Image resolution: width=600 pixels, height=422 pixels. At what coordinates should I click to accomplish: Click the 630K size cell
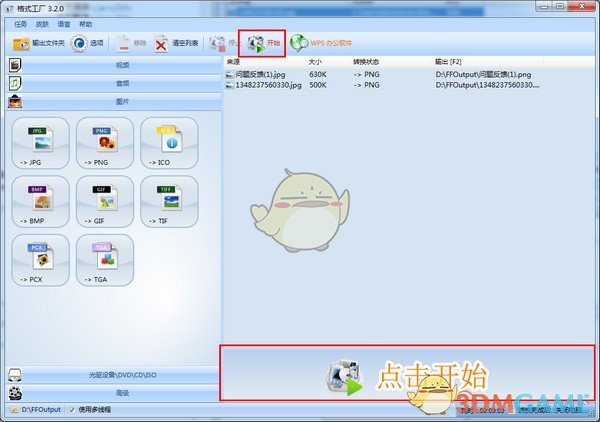click(318, 75)
